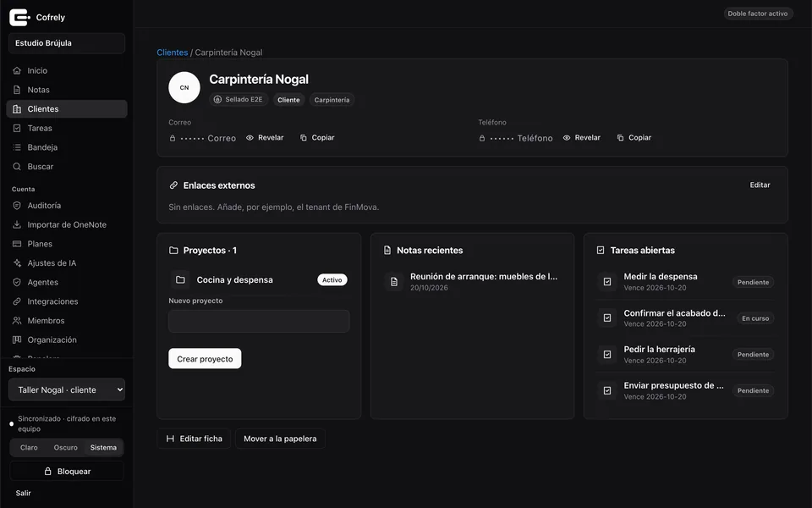Reveal the hidden Correo value
812x508 pixels.
(x=265, y=138)
